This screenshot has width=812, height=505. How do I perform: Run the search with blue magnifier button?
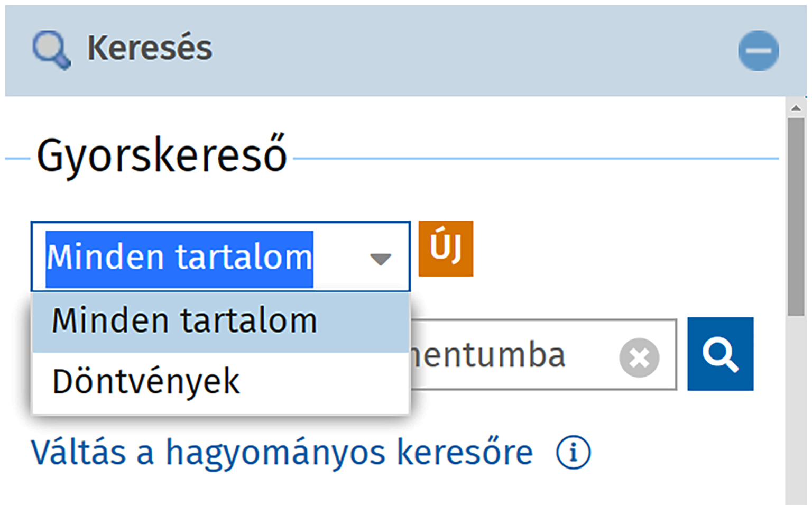click(x=720, y=354)
